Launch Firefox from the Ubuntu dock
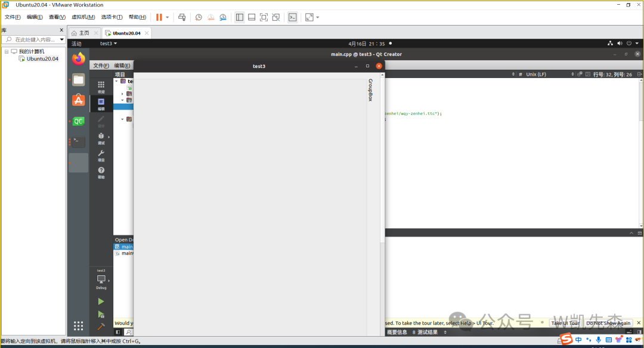Screen dimensions: 644x348 [x=78, y=59]
